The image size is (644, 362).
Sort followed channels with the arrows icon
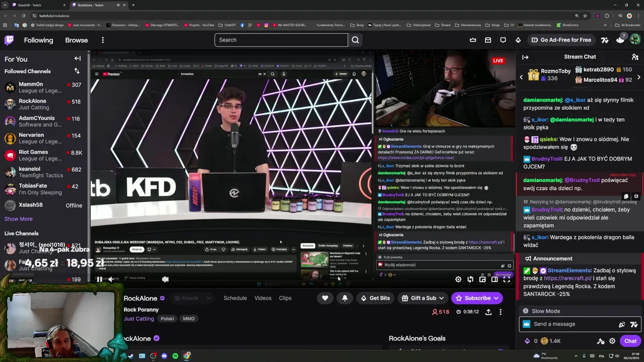point(76,71)
